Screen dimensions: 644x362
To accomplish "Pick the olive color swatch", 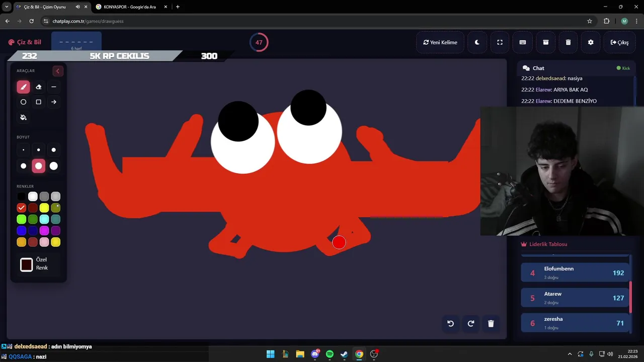I will coord(56,208).
